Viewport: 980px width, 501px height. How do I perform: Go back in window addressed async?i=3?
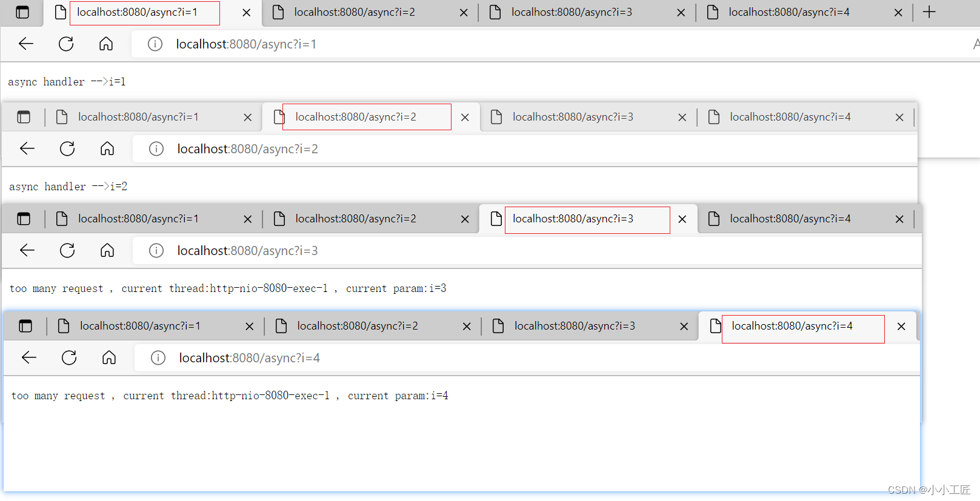click(27, 250)
